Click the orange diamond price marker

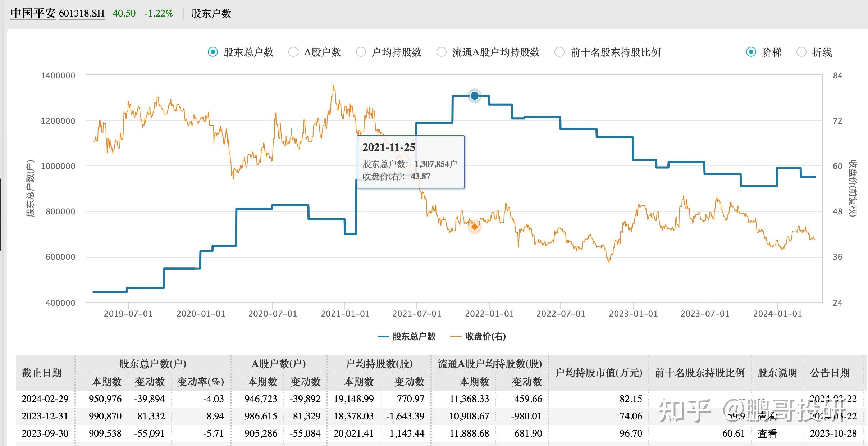[x=475, y=227]
